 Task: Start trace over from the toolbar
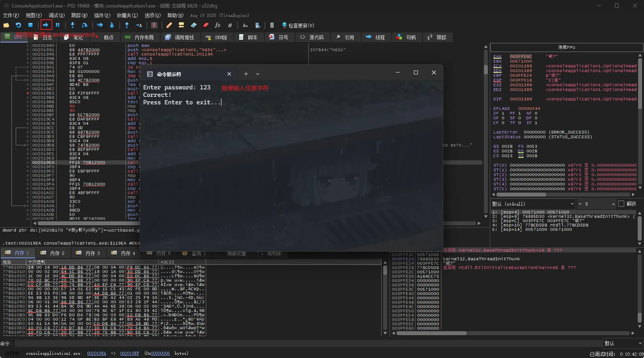(112, 25)
